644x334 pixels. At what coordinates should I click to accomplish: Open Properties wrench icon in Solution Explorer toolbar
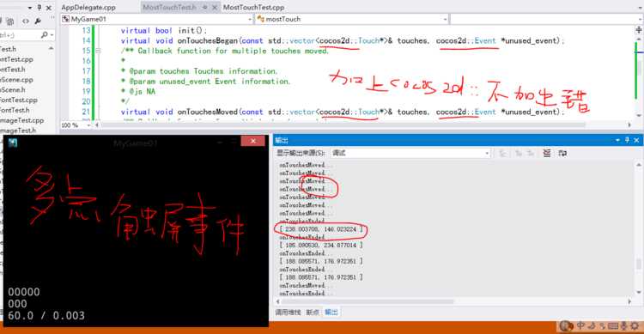pyautogui.click(x=38, y=21)
